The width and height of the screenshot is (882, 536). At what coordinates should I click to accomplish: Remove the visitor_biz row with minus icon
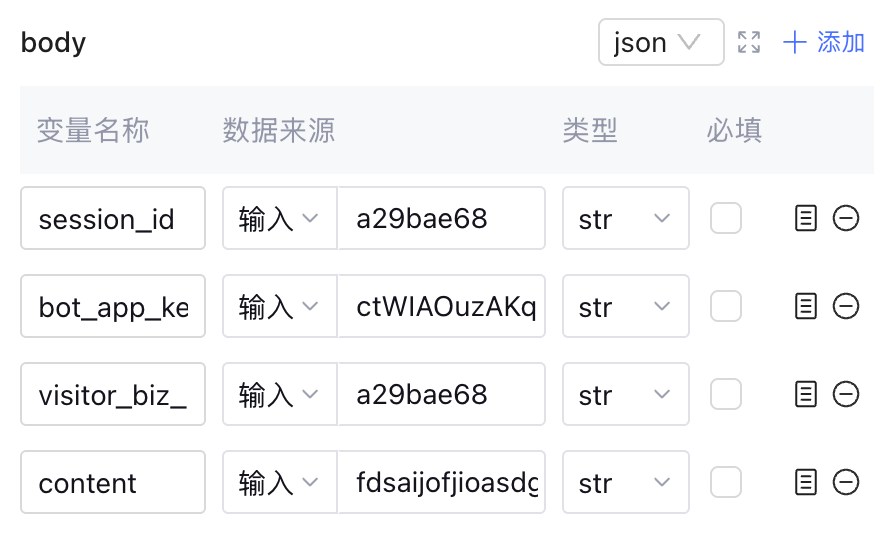(x=846, y=394)
